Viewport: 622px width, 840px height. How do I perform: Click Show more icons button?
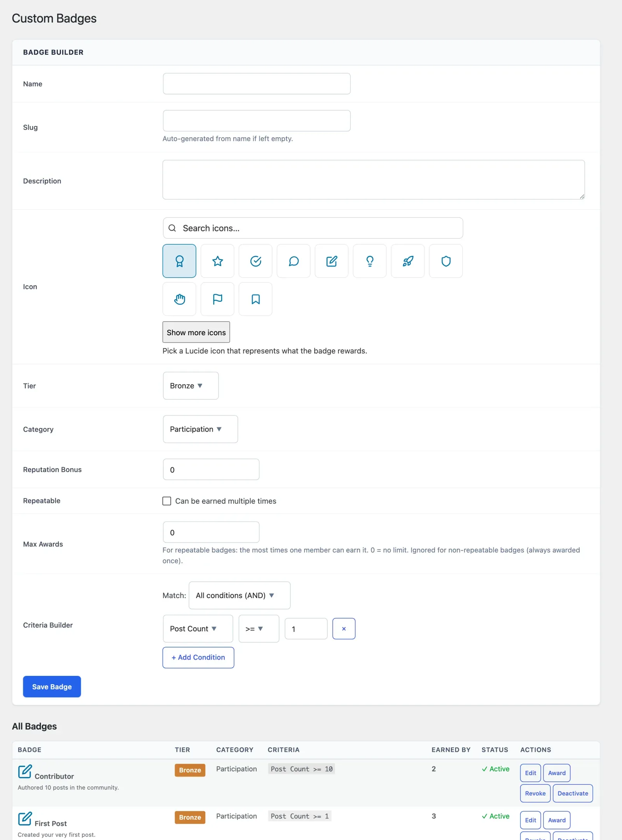pyautogui.click(x=196, y=332)
